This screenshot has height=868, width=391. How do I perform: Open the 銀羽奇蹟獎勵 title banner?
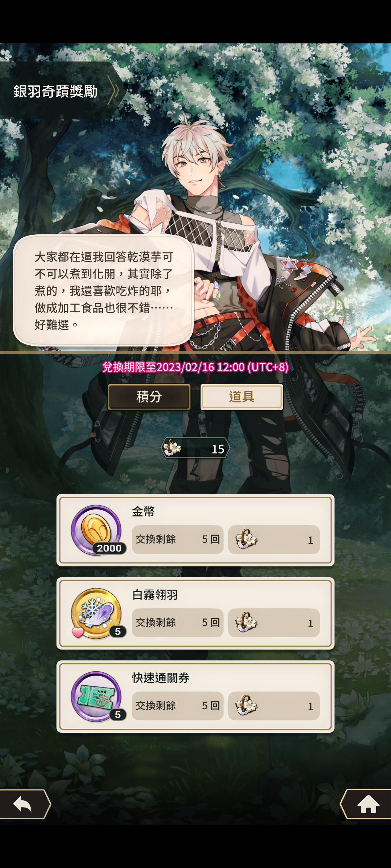click(62, 90)
